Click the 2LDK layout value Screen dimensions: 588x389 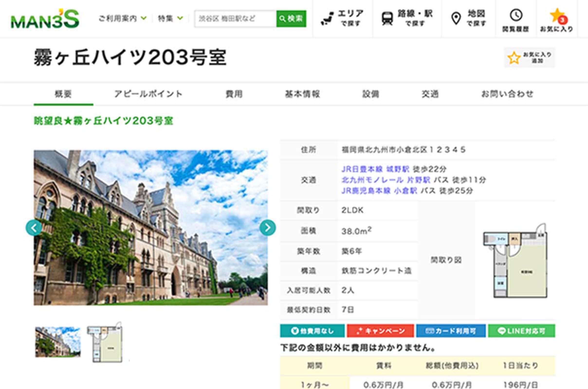[352, 210]
